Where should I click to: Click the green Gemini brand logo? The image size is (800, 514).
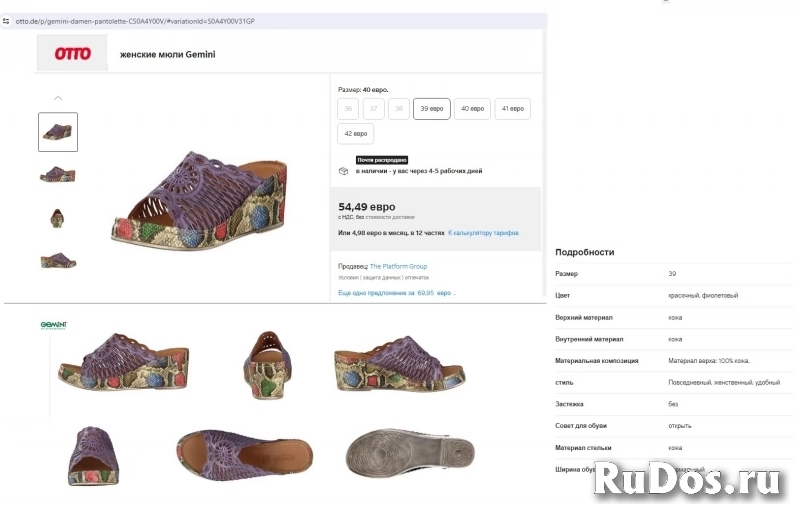[x=53, y=325]
